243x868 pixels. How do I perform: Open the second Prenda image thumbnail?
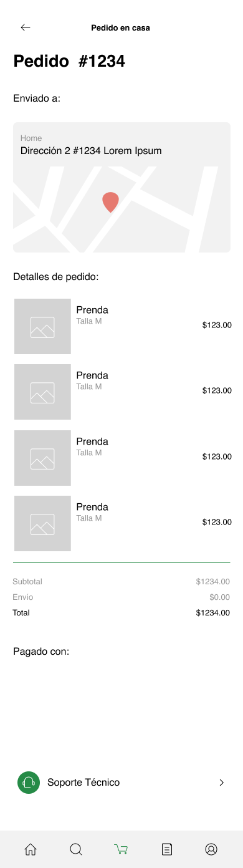pyautogui.click(x=42, y=392)
